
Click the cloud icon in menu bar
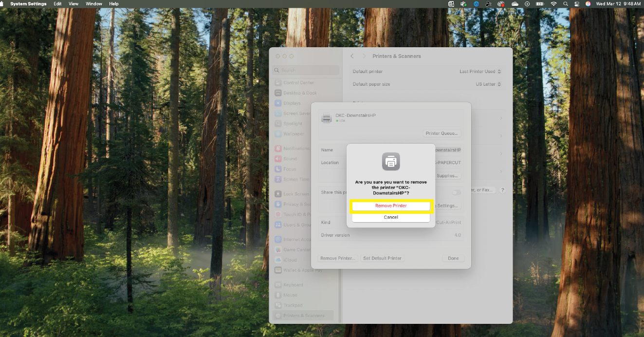pyautogui.click(x=515, y=4)
